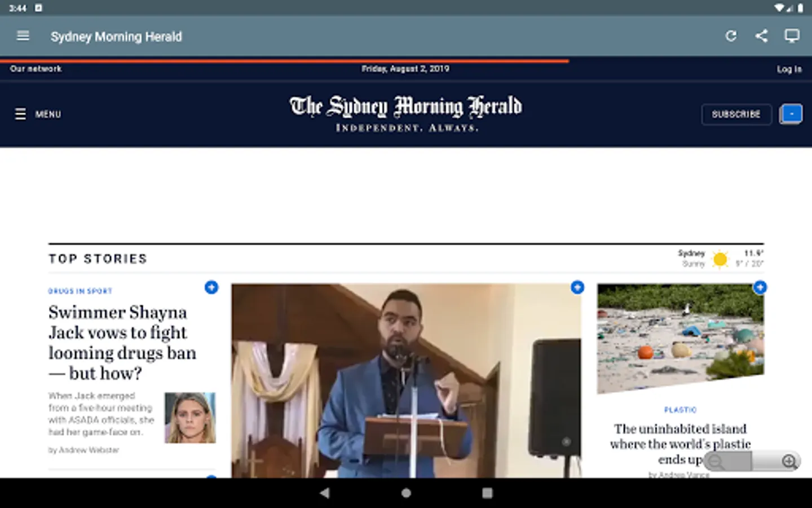
Task: Open the website MENU hamburger
Action: [x=37, y=114]
